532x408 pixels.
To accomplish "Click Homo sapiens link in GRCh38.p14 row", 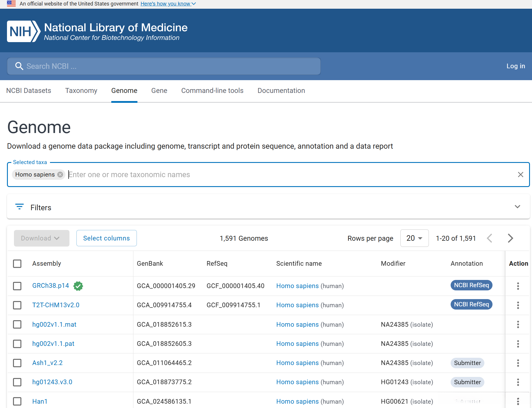I will [x=298, y=286].
